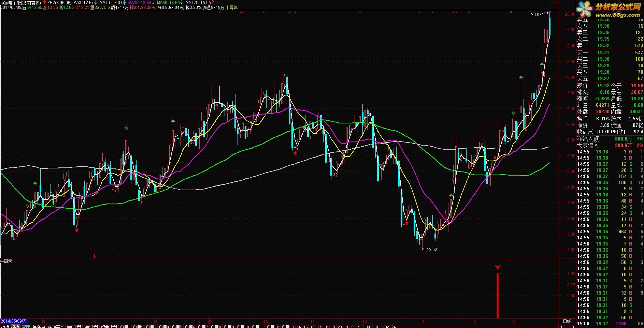
Task: Click the MA3: 12.97 moving average label
Action: pos(84,2)
